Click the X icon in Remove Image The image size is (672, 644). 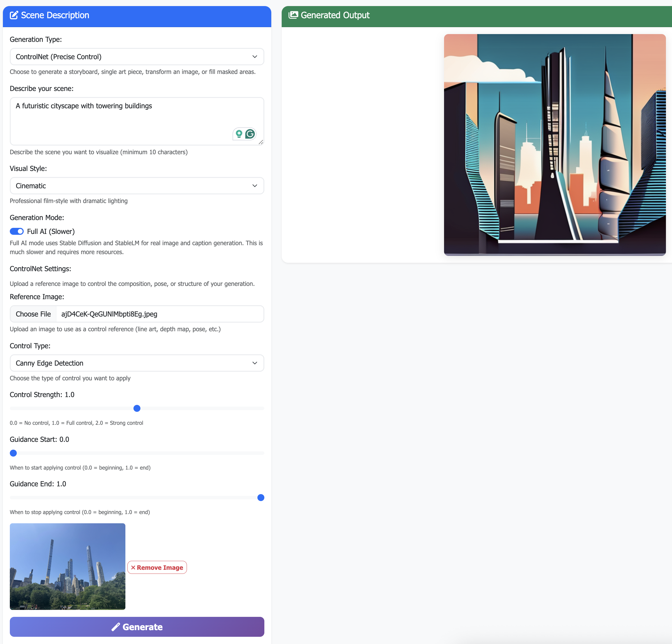tap(133, 567)
